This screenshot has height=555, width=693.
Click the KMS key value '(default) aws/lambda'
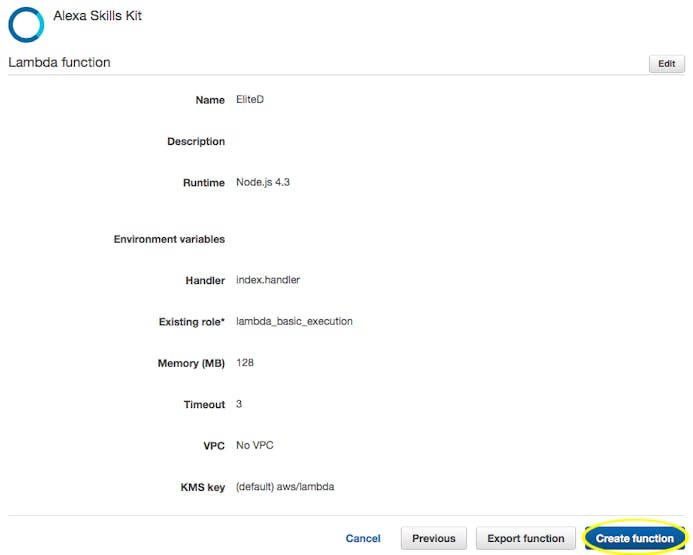(285, 487)
